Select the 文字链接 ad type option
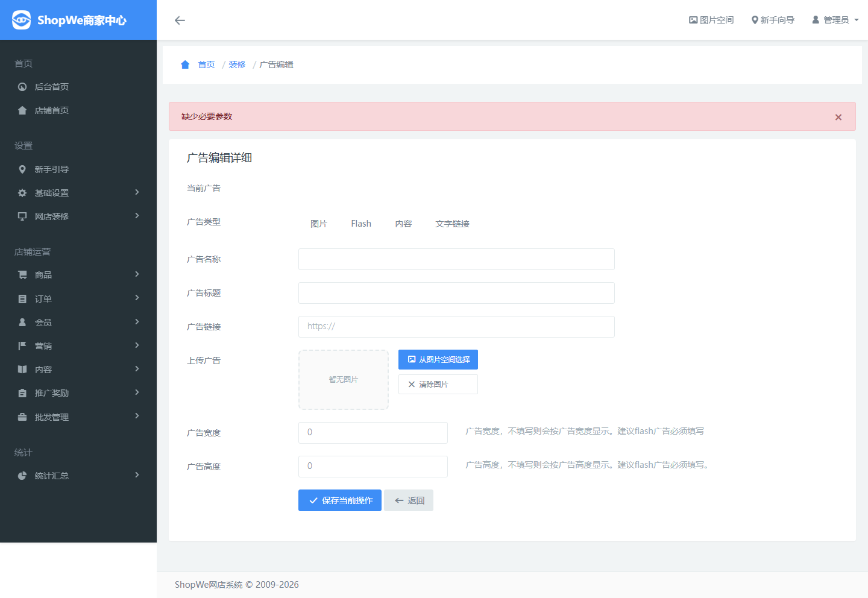This screenshot has width=868, height=598. [x=452, y=224]
